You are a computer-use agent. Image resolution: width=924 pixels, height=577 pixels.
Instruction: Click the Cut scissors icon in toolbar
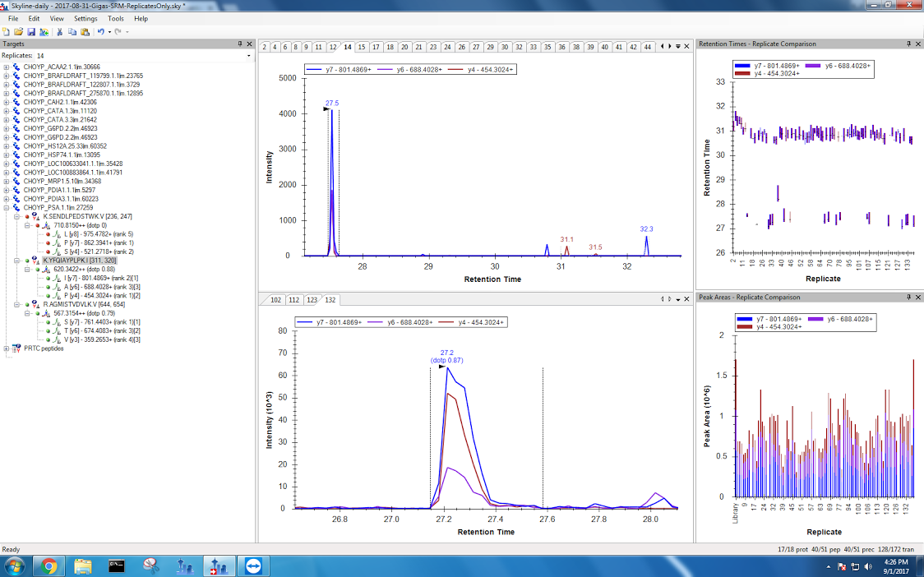pyautogui.click(x=60, y=31)
